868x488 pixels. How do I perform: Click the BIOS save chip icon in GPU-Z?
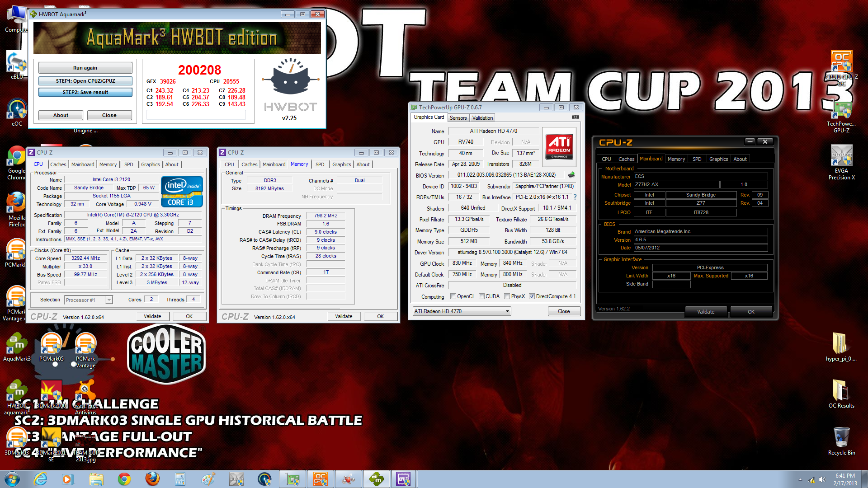tap(571, 175)
